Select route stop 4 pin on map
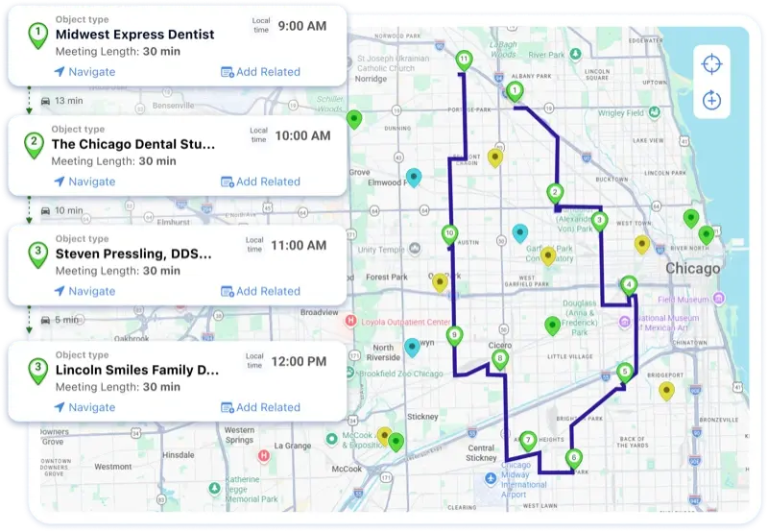This screenshot has width=768, height=532. 629,286
